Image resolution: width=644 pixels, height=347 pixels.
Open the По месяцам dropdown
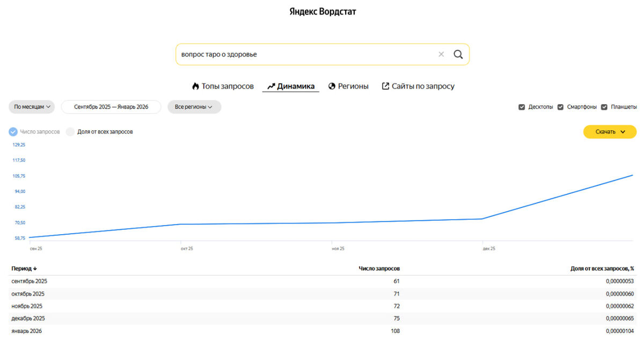click(x=32, y=107)
